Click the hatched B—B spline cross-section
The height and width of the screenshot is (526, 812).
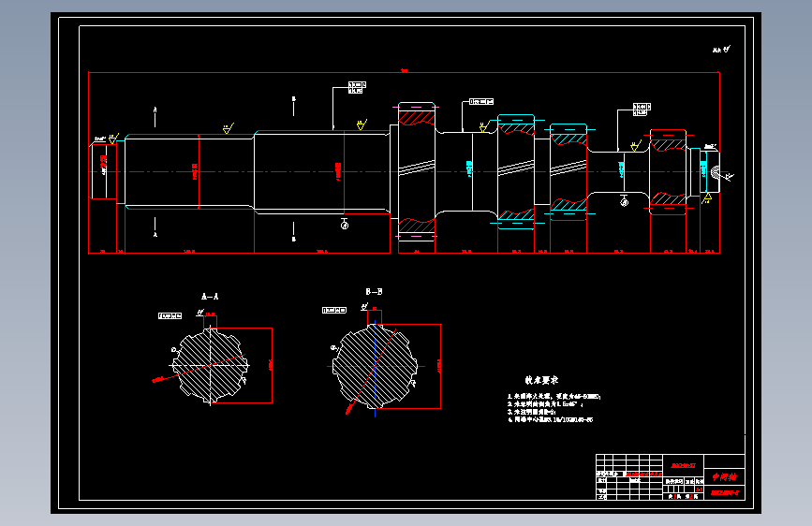pyautogui.click(x=375, y=367)
